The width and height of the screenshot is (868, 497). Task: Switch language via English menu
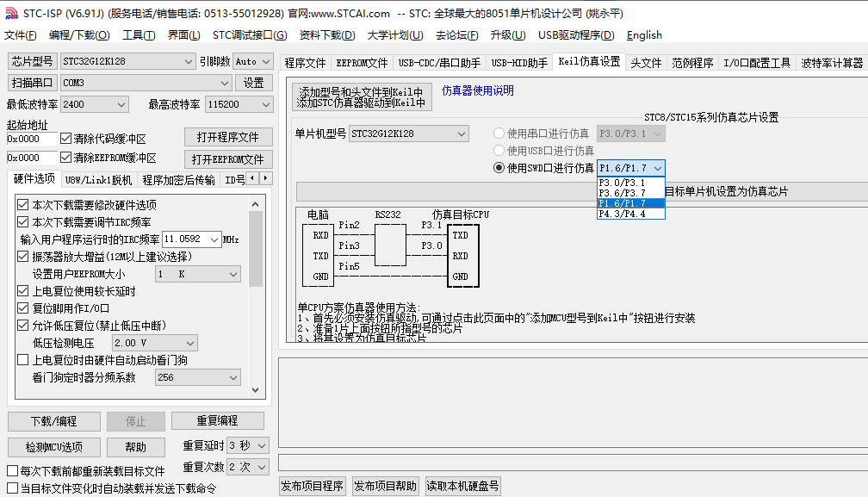tap(644, 35)
